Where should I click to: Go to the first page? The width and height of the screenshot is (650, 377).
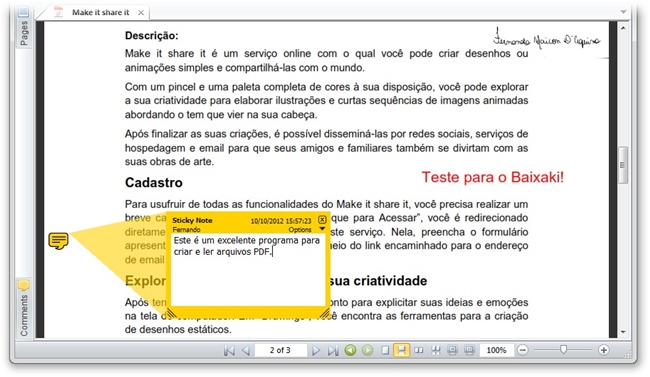[x=229, y=350]
